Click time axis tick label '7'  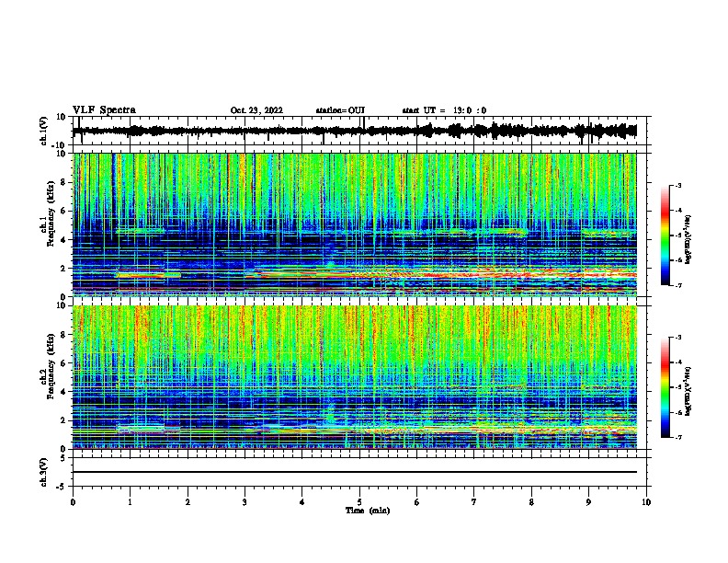click(x=474, y=502)
